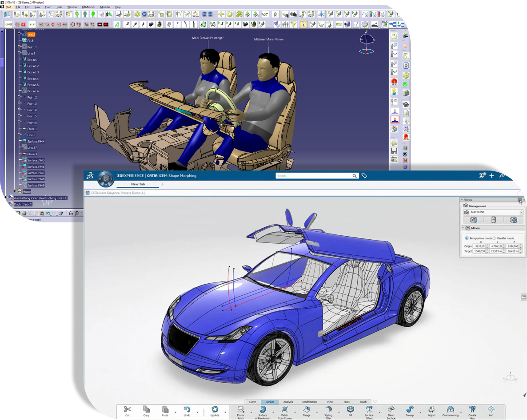
Task: Select the Planar Patch tool
Action: point(241,412)
